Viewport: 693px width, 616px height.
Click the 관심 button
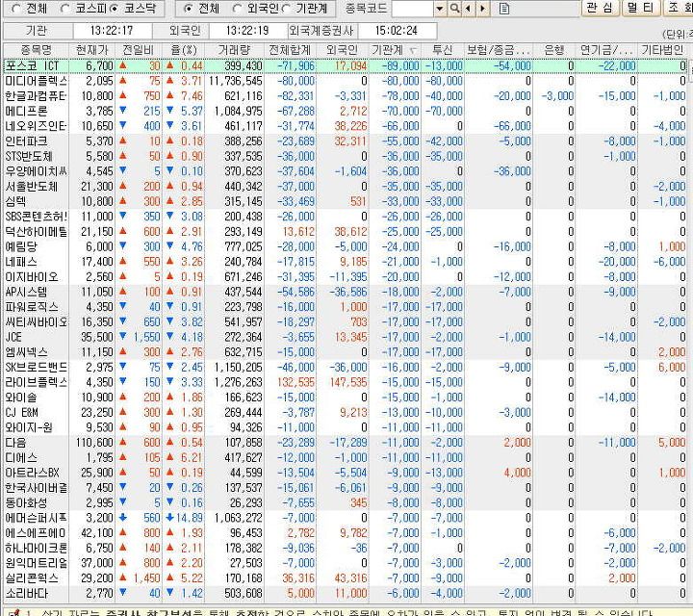point(600,8)
